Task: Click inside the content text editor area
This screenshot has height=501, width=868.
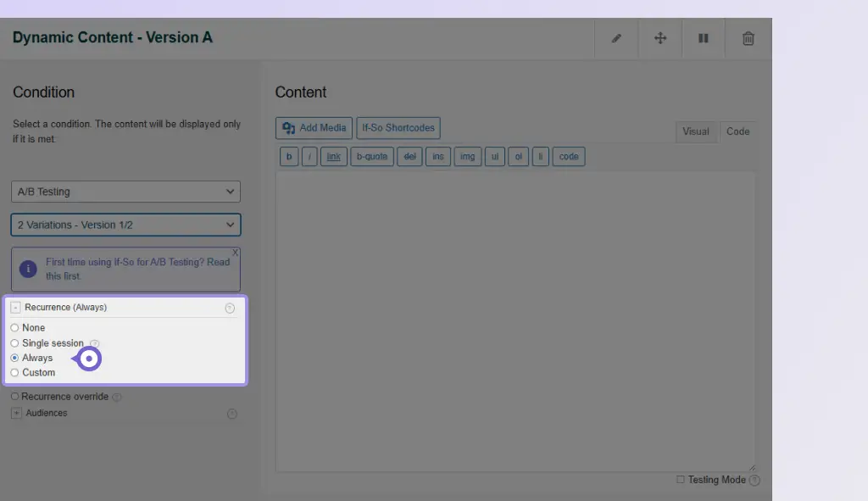Action: 515,321
